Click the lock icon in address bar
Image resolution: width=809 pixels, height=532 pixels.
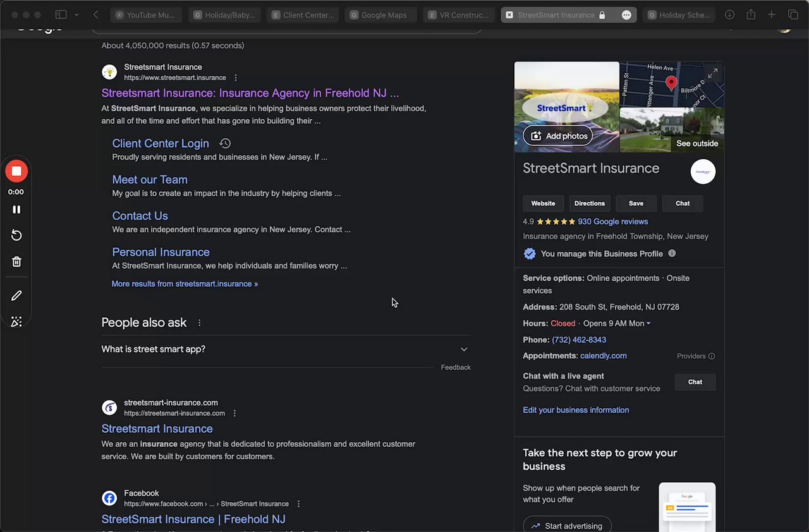pos(602,15)
